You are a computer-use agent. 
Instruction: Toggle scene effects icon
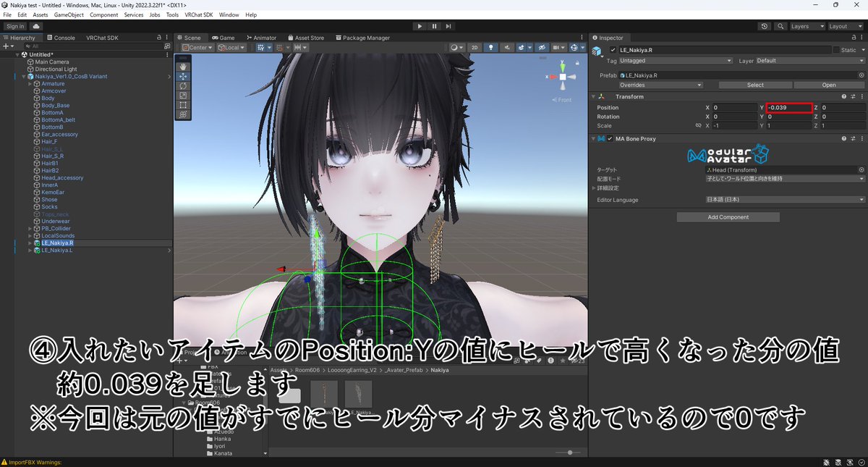click(x=522, y=47)
